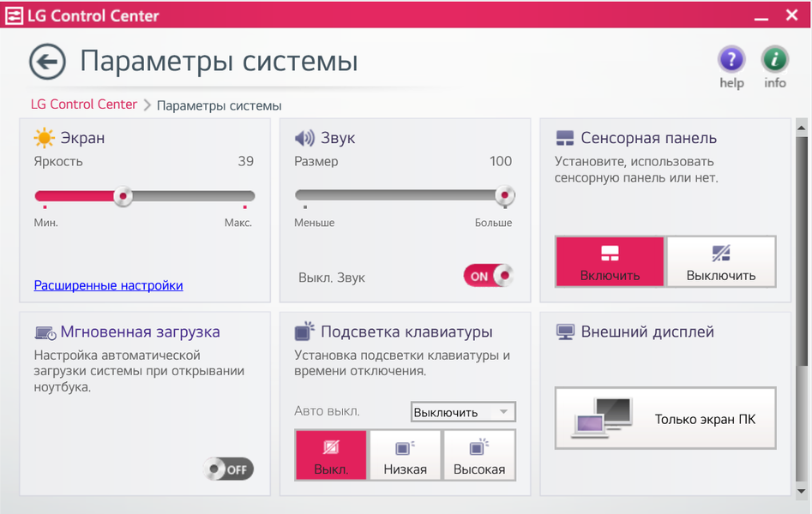This screenshot has height=514, width=812.
Task: Enable the touchpad with Включить
Action: point(610,261)
